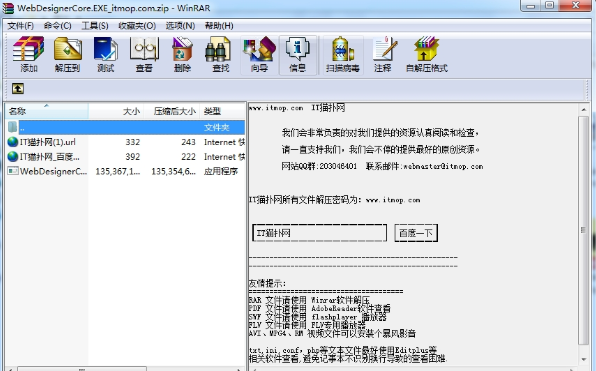Click the IT猫扑网_百度 globe icon

click(x=13, y=156)
